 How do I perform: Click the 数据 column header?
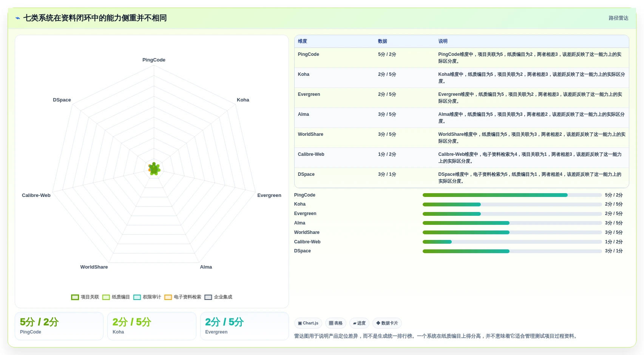(383, 41)
